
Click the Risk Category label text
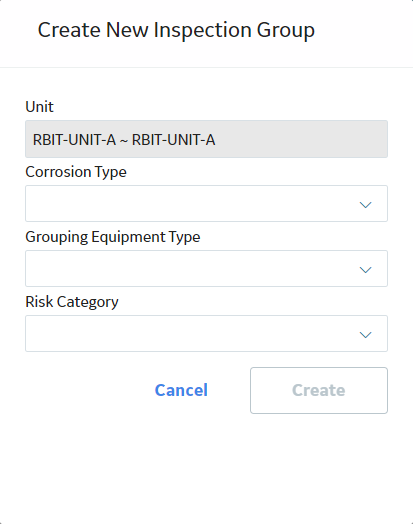coord(72,302)
